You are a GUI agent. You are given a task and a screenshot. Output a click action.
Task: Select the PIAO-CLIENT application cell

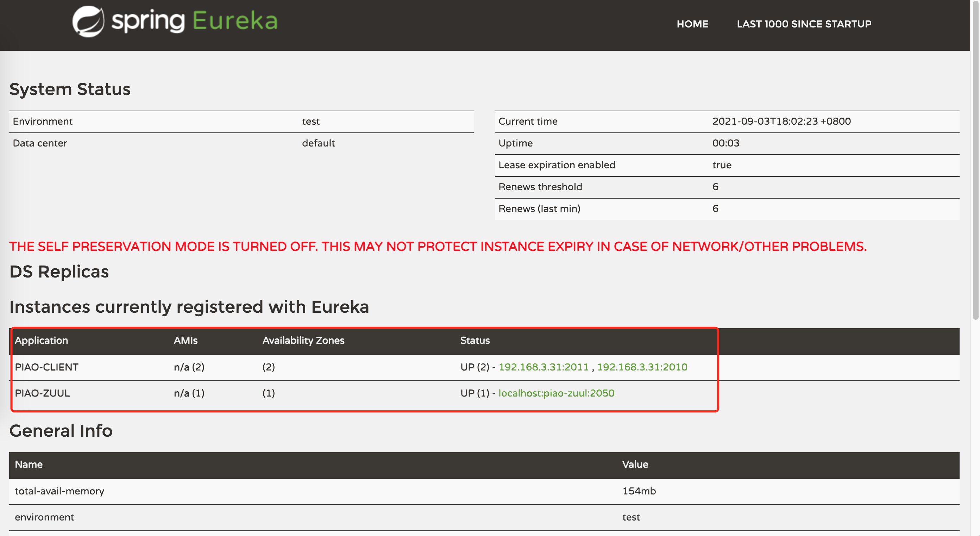pos(46,367)
